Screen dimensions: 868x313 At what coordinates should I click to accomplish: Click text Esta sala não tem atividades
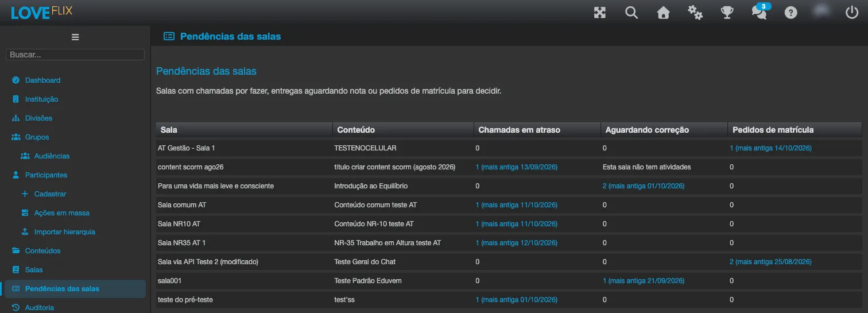[x=647, y=167]
